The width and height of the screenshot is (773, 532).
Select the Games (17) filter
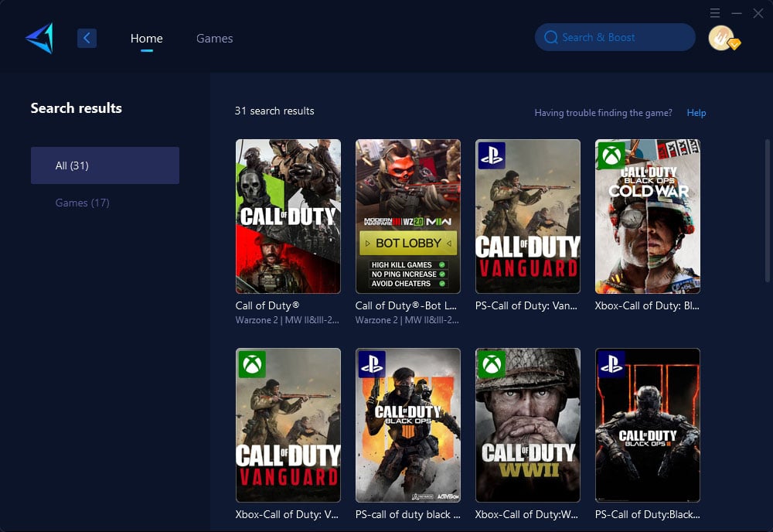click(83, 203)
